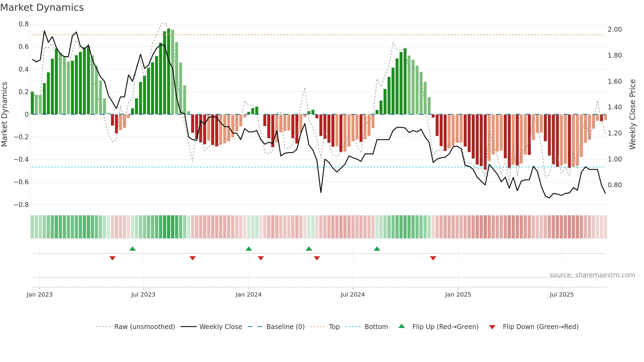The width and height of the screenshot is (644, 362).
Task: Click the source: sharemaestro.com text
Action: [x=592, y=275]
